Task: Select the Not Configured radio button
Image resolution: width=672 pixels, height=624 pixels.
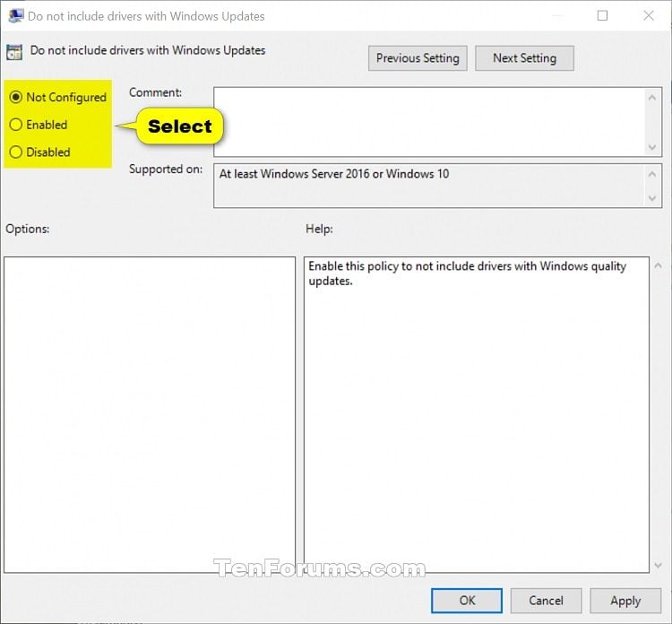Action: pyautogui.click(x=57, y=98)
